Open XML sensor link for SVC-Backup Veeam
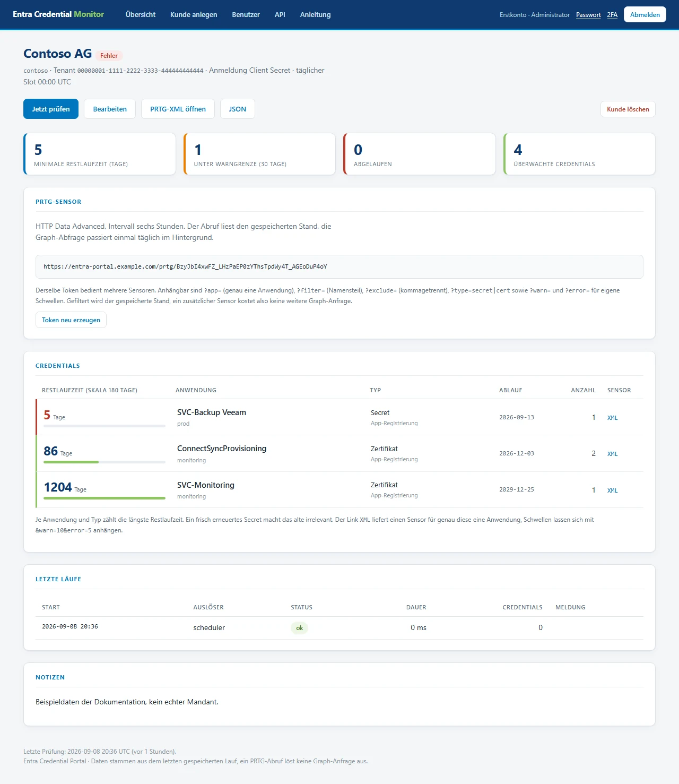Viewport: 679px width, 784px height. tap(612, 418)
